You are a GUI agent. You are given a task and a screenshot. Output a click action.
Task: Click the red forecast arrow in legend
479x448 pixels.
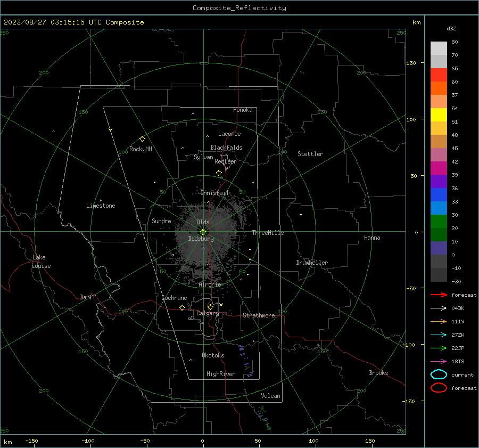pyautogui.click(x=439, y=295)
